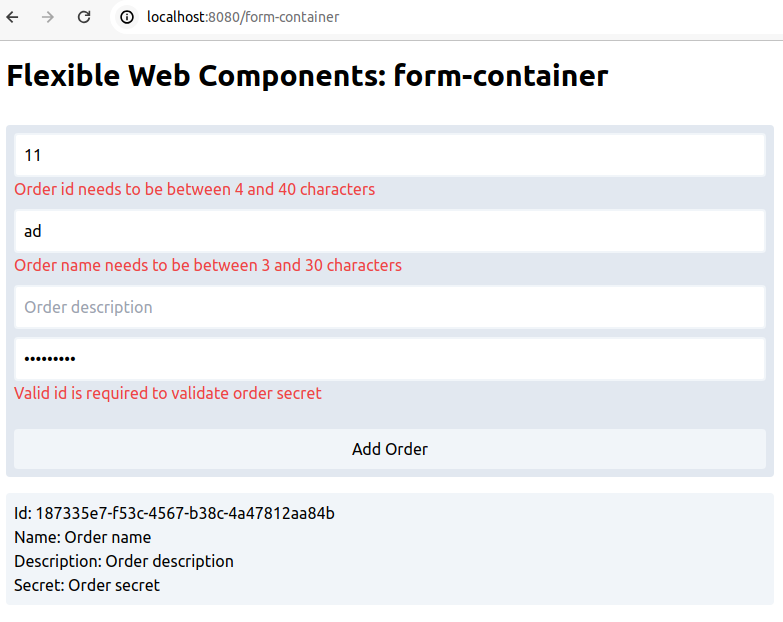
Task: Click the Order name field containing ad
Action: pos(390,231)
